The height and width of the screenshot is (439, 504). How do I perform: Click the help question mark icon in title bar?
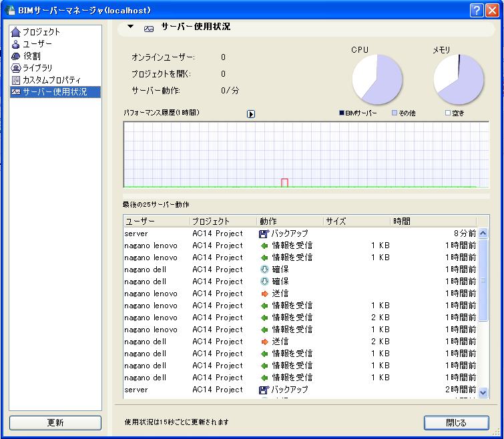[x=477, y=10]
